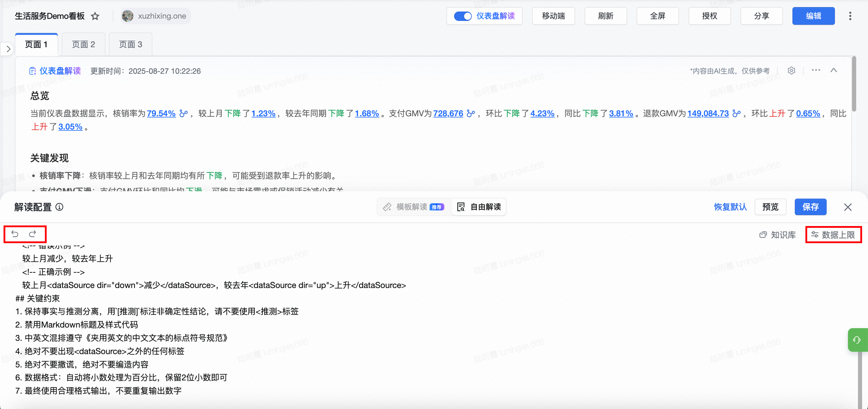Select the 自由解读 mode
This screenshot has height=409, width=868.
click(479, 207)
